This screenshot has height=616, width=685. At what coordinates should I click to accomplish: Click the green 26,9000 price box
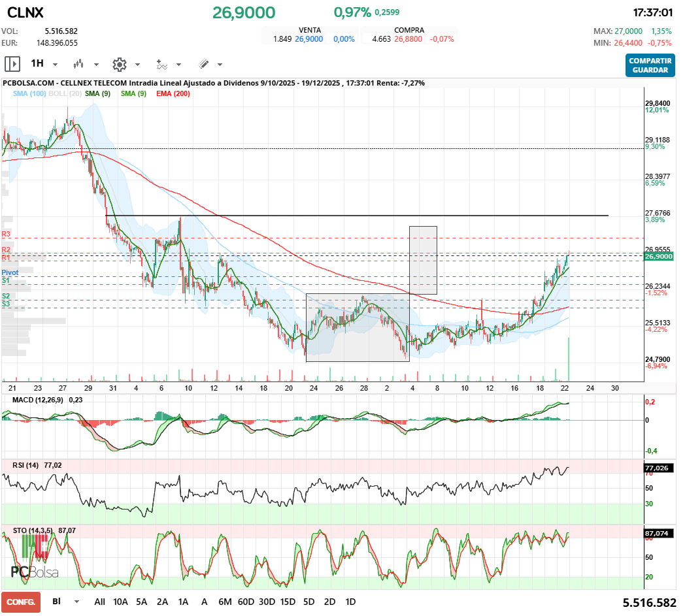click(660, 256)
